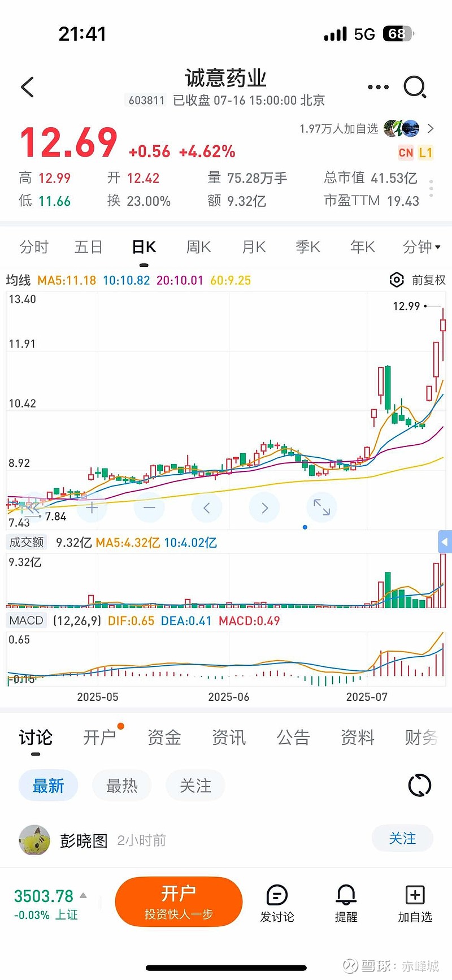The width and height of the screenshot is (452, 980).
Task: Tap the orange 开户 button
Action: click(179, 901)
